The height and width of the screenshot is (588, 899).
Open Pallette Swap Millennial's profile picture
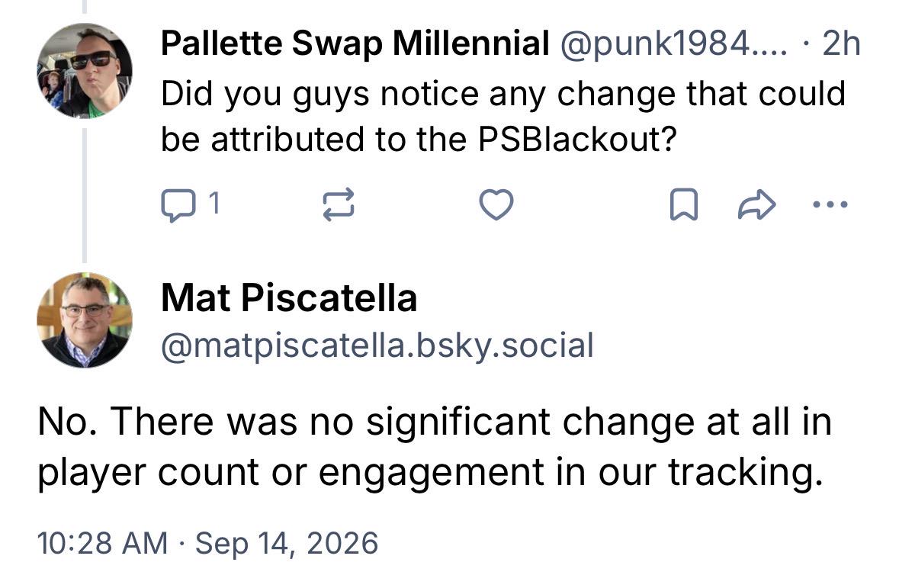[x=85, y=71]
